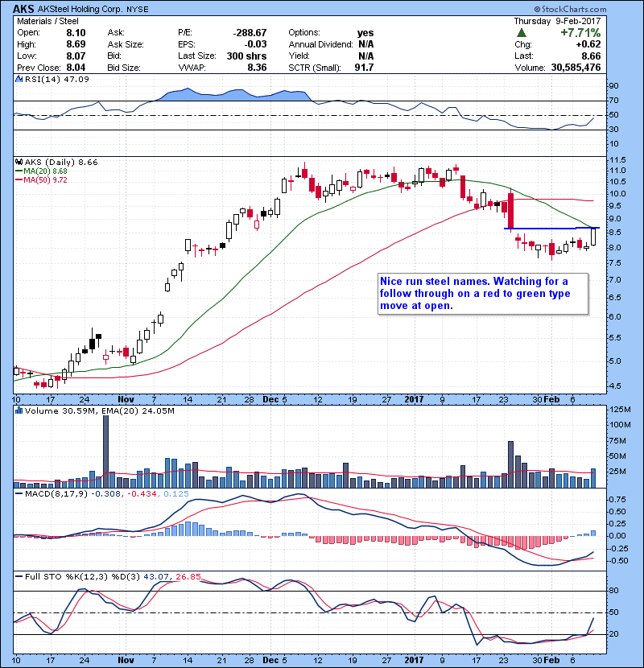
Task: Click the Open price 8.10
Action: pos(76,33)
